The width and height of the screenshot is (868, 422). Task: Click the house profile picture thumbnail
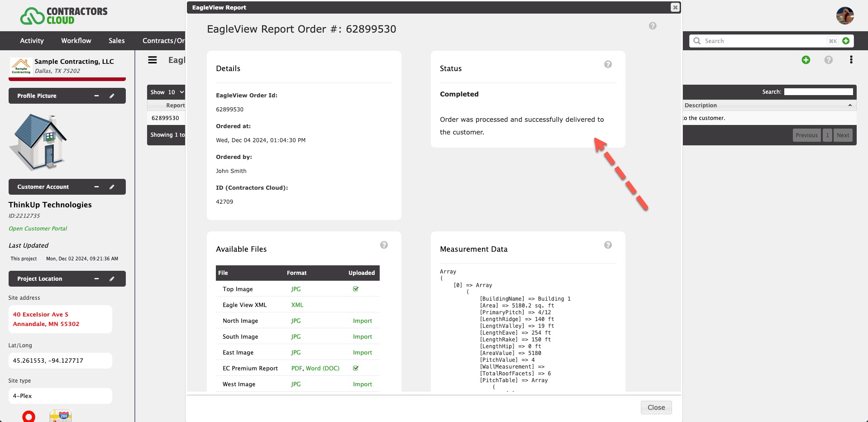(x=38, y=142)
